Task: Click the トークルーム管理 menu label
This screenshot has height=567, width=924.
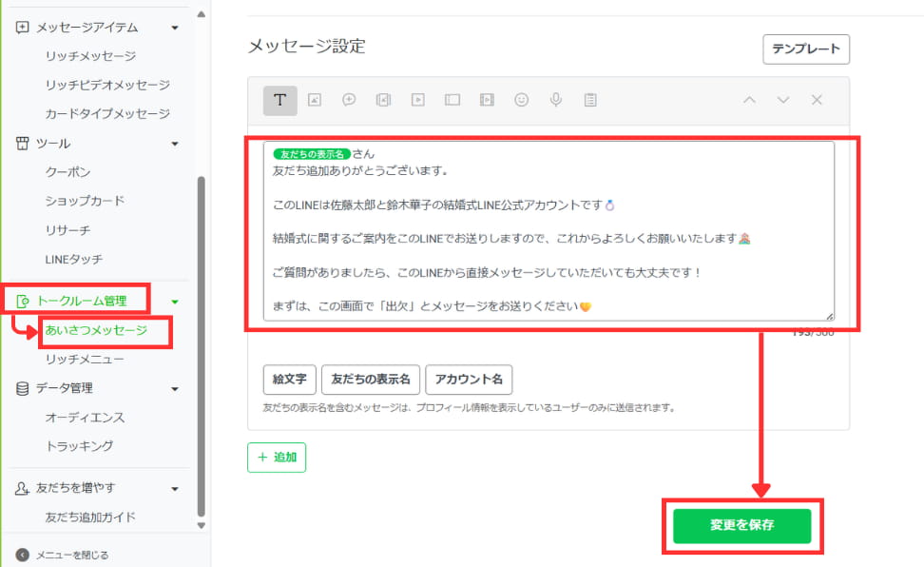Action: coord(82,301)
